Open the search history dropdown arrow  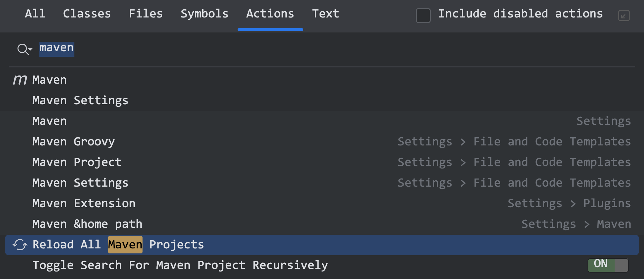[x=30, y=49]
